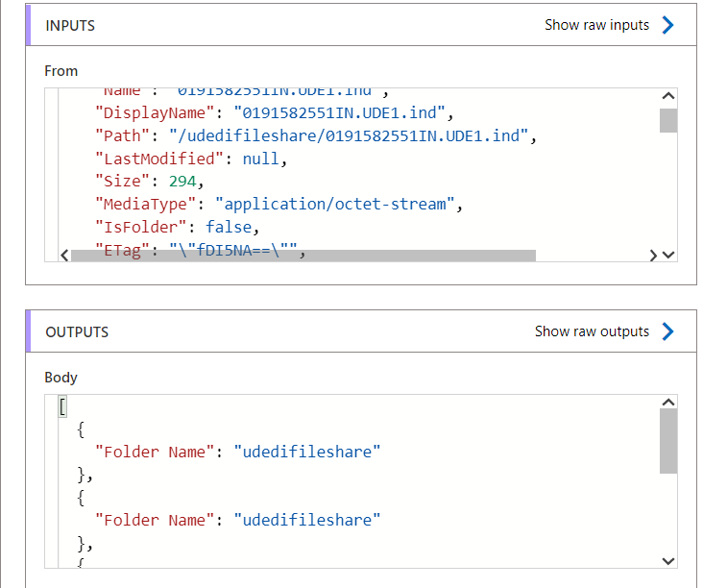
Task: Click scroll up arrow in From box
Action: click(669, 96)
